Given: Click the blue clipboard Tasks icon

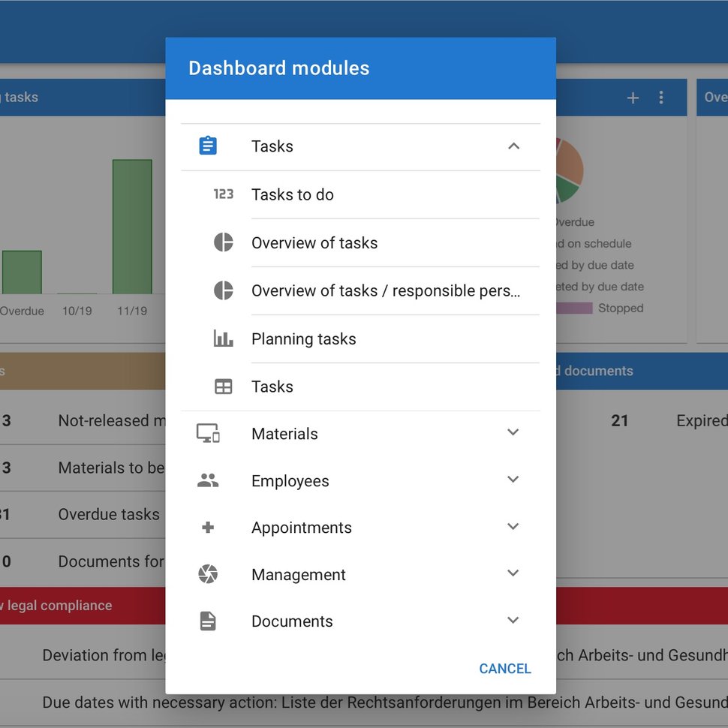Looking at the screenshot, I should (208, 146).
